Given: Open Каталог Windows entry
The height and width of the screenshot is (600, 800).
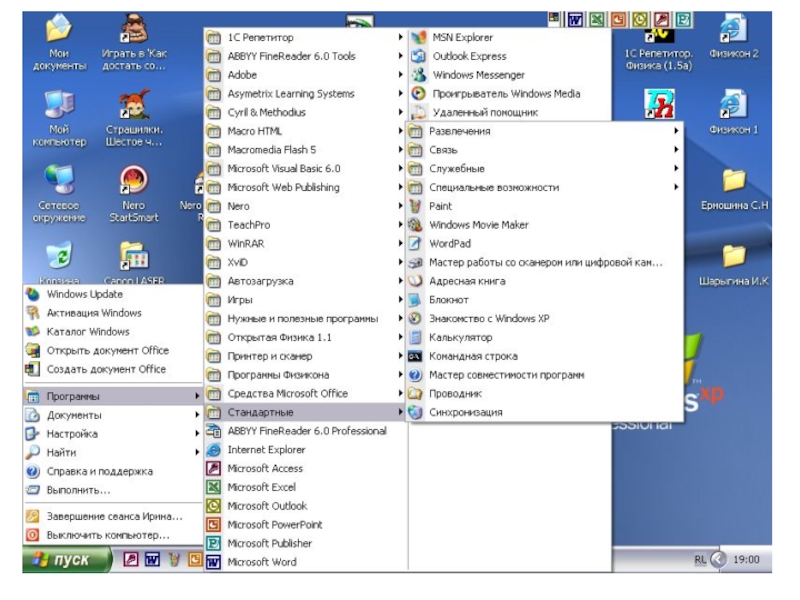Looking at the screenshot, I should click(x=113, y=332).
